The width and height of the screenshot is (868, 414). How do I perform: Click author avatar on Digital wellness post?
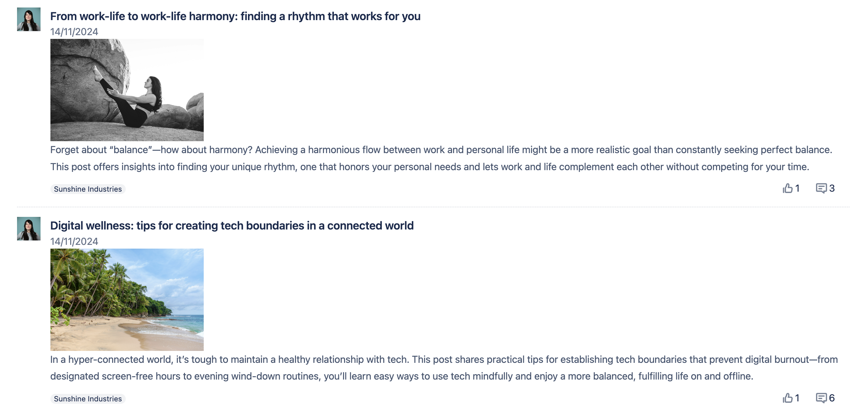tap(29, 229)
